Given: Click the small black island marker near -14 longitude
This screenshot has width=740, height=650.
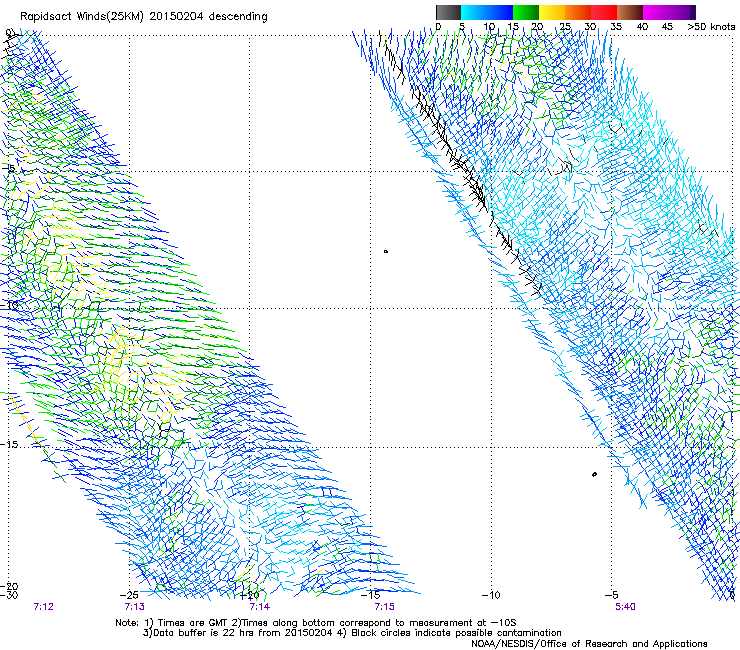Looking at the screenshot, I should coord(386,252).
